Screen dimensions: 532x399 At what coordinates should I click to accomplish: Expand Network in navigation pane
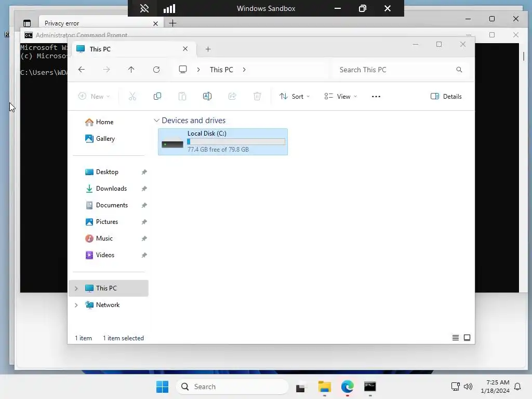[76, 305]
